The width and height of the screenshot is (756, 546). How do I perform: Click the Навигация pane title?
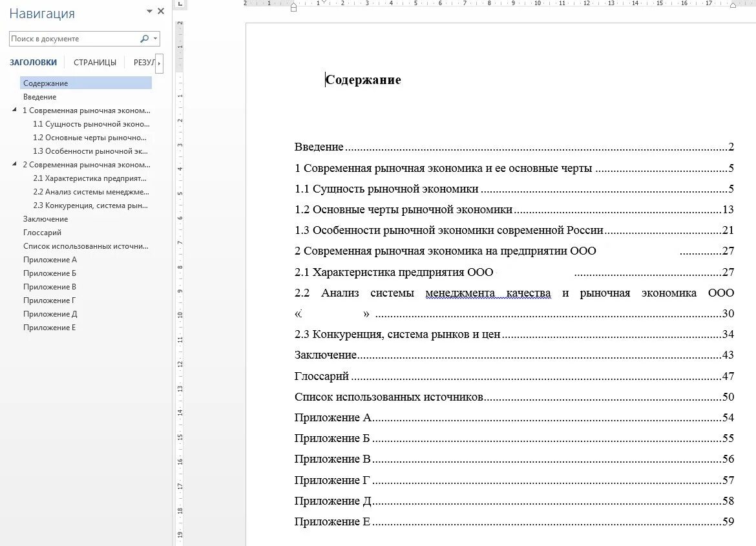(x=42, y=14)
